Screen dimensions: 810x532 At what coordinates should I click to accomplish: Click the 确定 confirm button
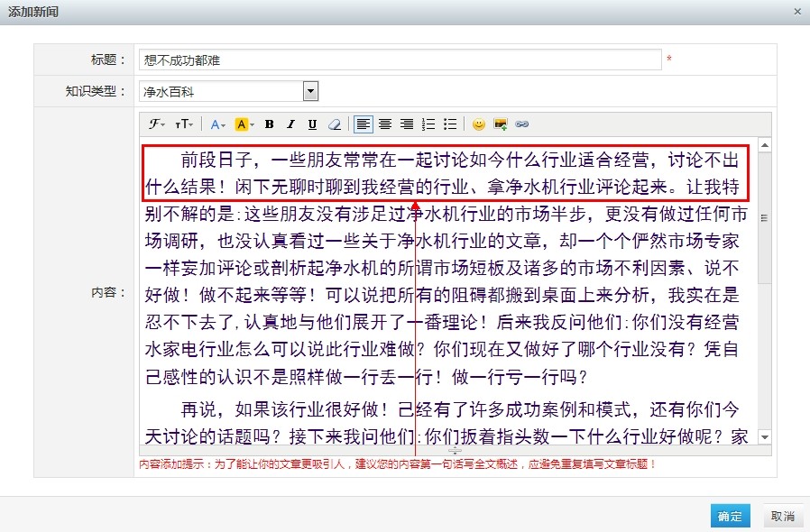tap(730, 516)
